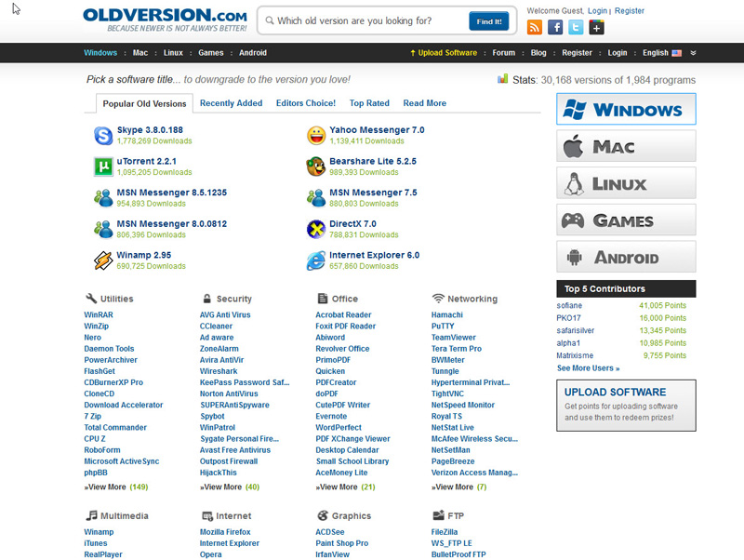Image resolution: width=744 pixels, height=560 pixels.
Task: Click the uTorrent application icon
Action: [103, 167]
